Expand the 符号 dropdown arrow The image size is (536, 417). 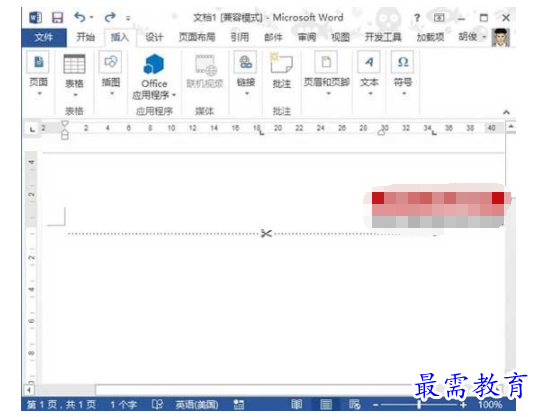click(x=404, y=93)
